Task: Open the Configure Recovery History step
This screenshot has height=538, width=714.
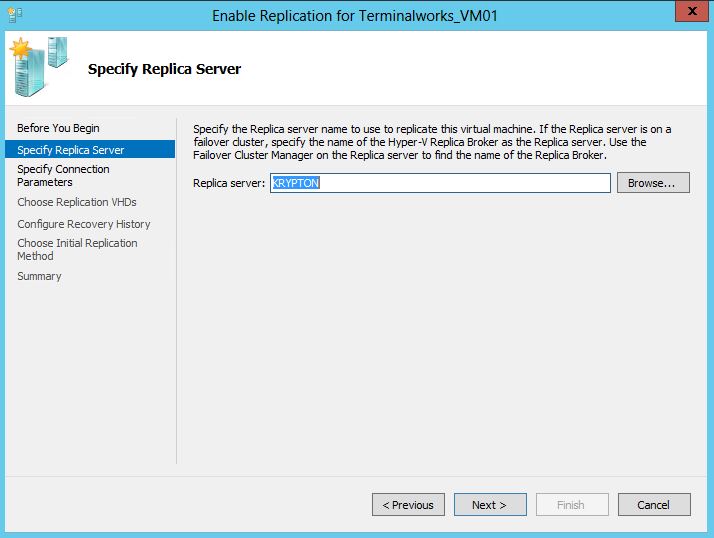Action: pyautogui.click(x=84, y=224)
